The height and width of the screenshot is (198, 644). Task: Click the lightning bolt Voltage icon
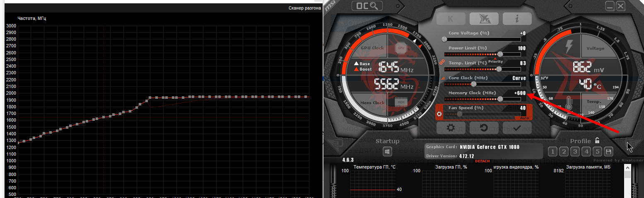(569, 46)
